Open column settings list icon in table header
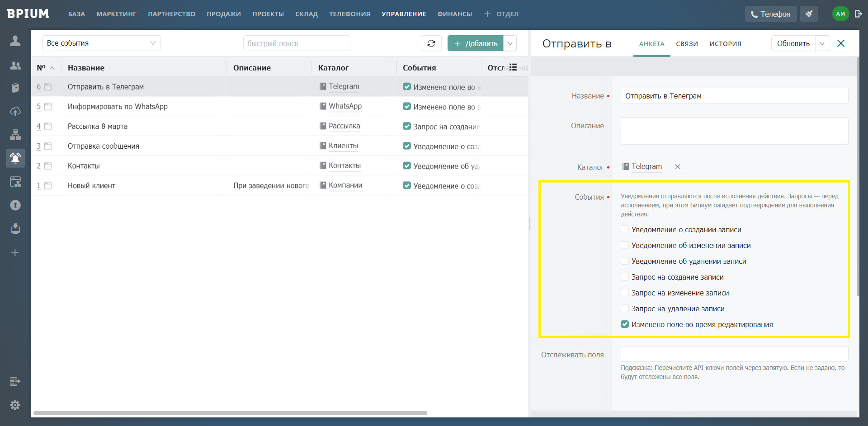This screenshot has width=868, height=426. click(x=513, y=67)
